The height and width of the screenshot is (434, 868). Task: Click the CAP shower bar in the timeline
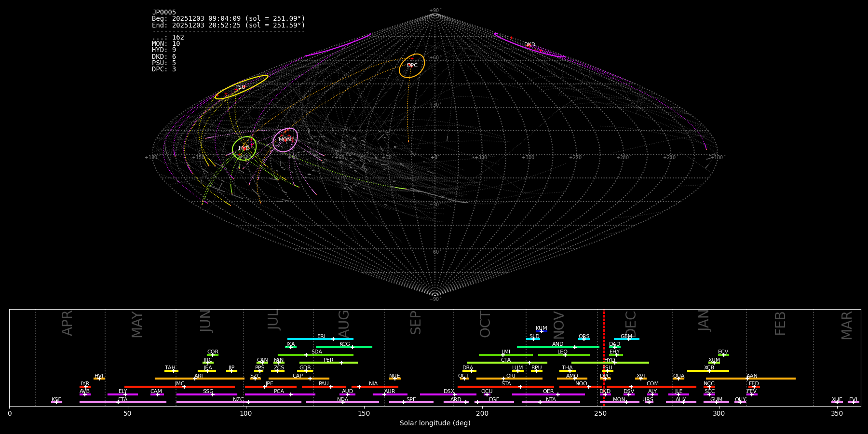click(x=299, y=379)
